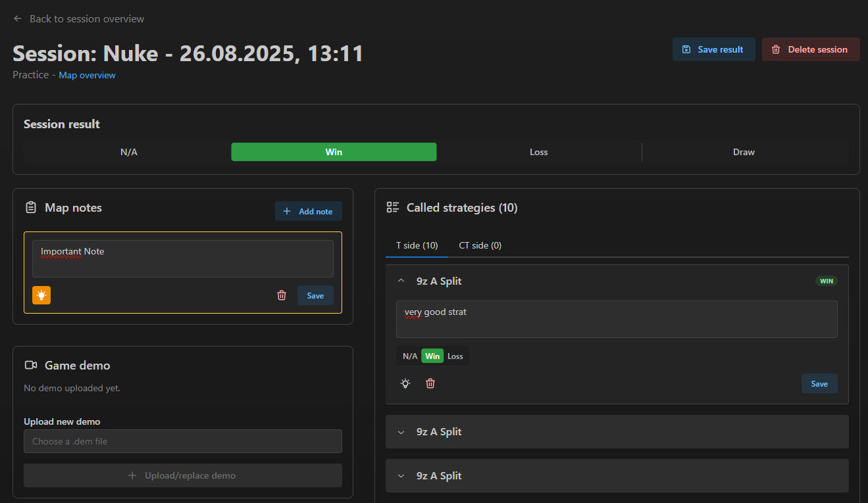Click the Game demo camera icon
This screenshot has height=503, width=868.
click(31, 366)
